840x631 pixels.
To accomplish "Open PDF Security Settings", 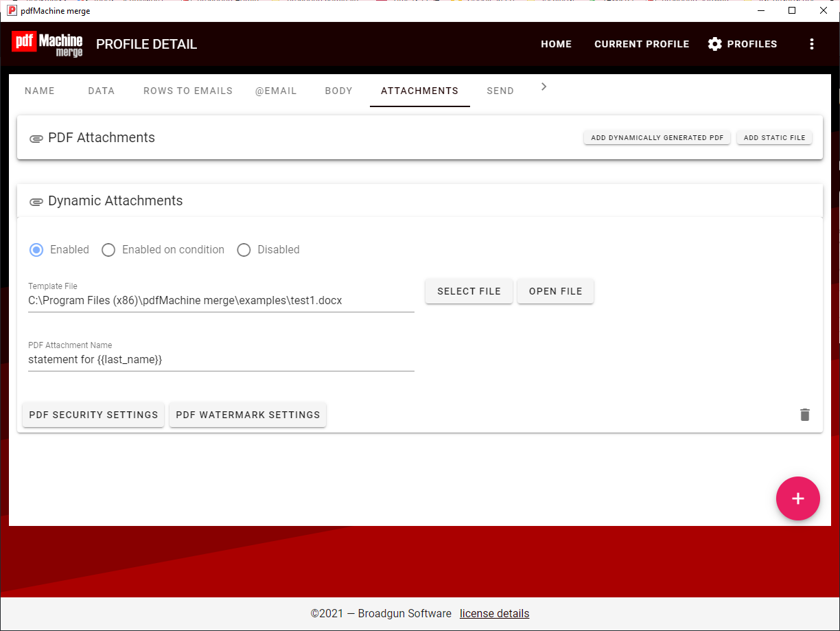I will pyautogui.click(x=93, y=415).
